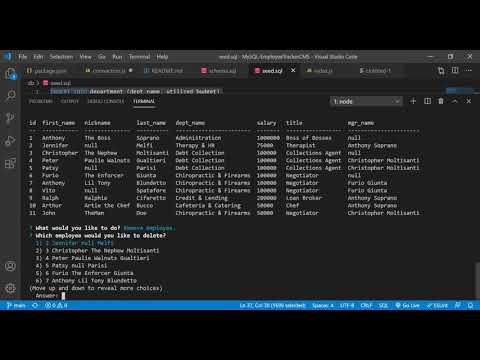Click the Jennifer null Melfi choice
Image resolution: width=480 pixels, height=360 pixels.
74,243
